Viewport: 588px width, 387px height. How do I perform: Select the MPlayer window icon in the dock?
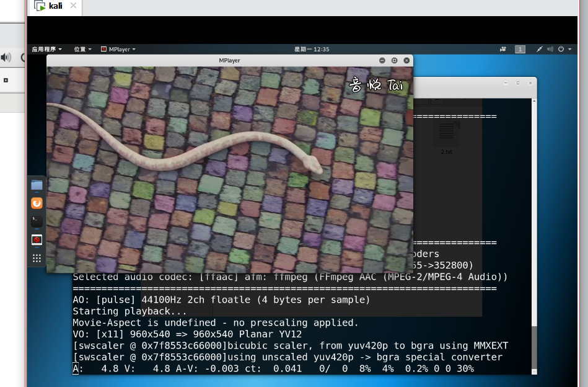click(x=37, y=239)
